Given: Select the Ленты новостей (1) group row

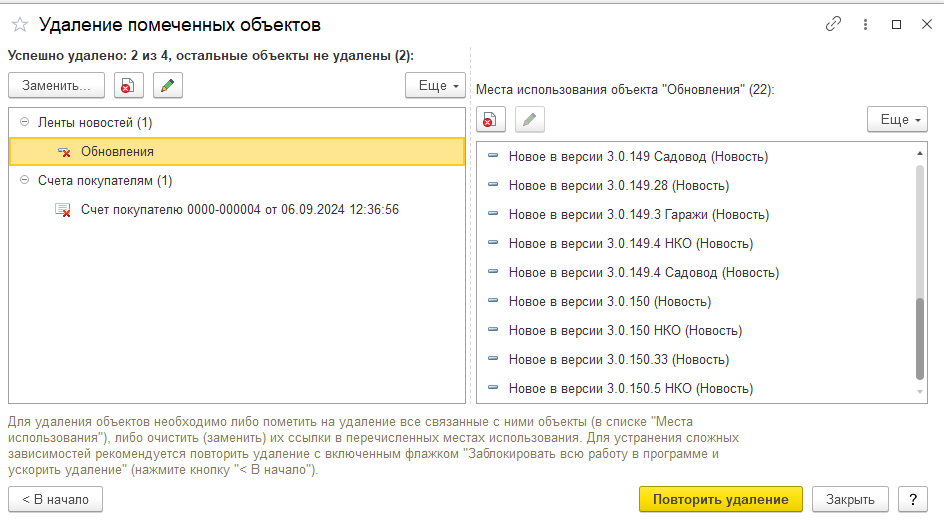Looking at the screenshot, I should pos(237,123).
